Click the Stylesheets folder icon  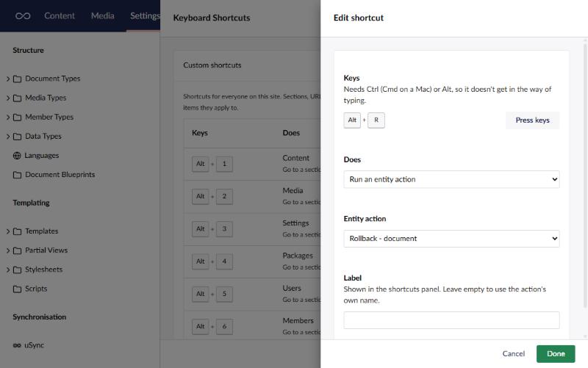17,270
